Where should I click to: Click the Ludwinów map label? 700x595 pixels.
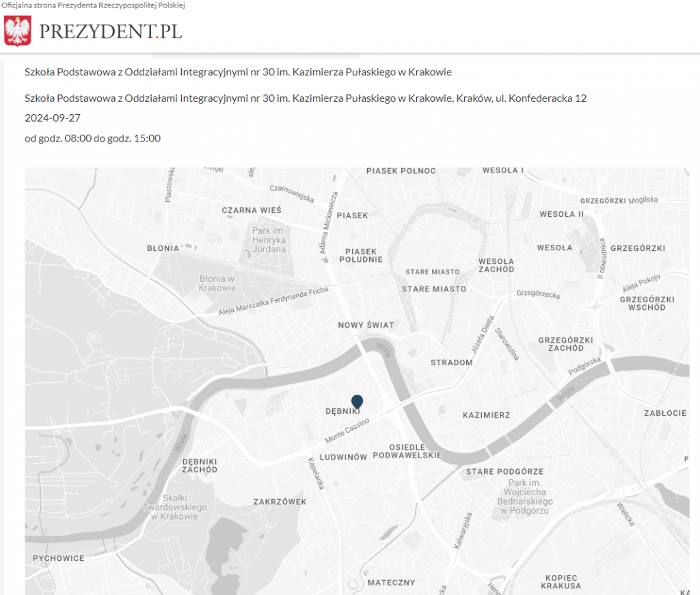pyautogui.click(x=344, y=457)
